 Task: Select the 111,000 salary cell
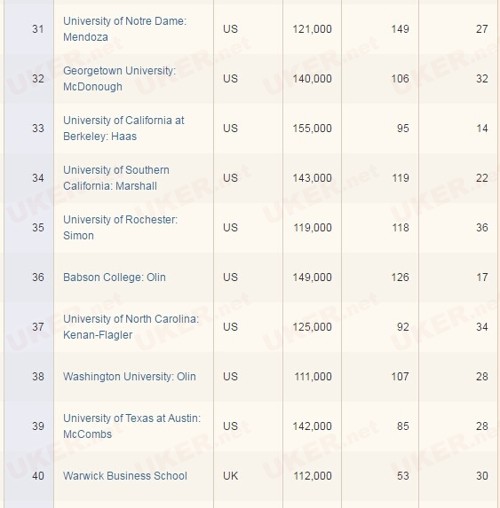point(312,377)
